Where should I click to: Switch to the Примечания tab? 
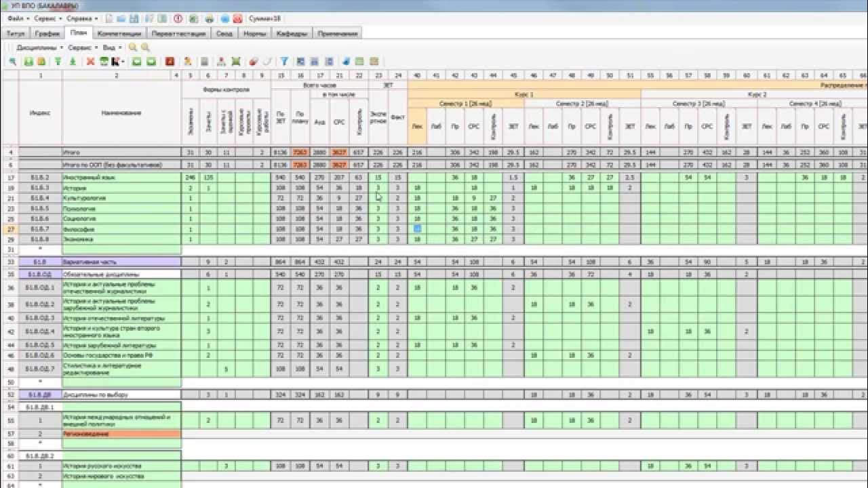coord(337,33)
